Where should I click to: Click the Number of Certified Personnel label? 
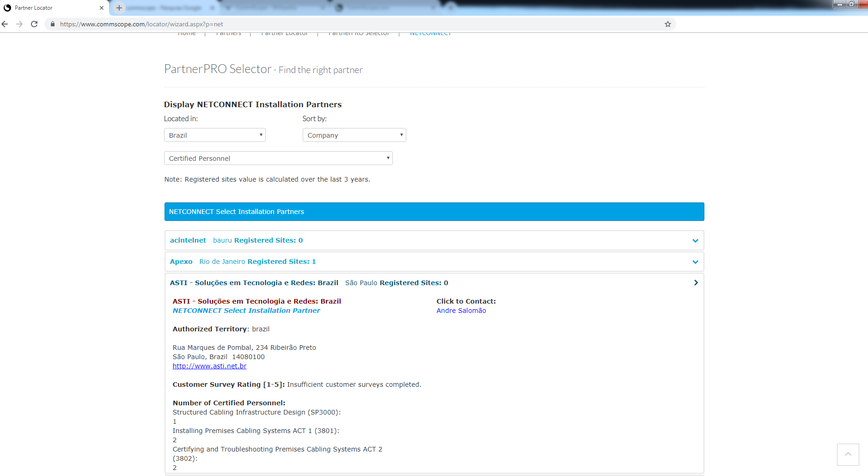229,403
